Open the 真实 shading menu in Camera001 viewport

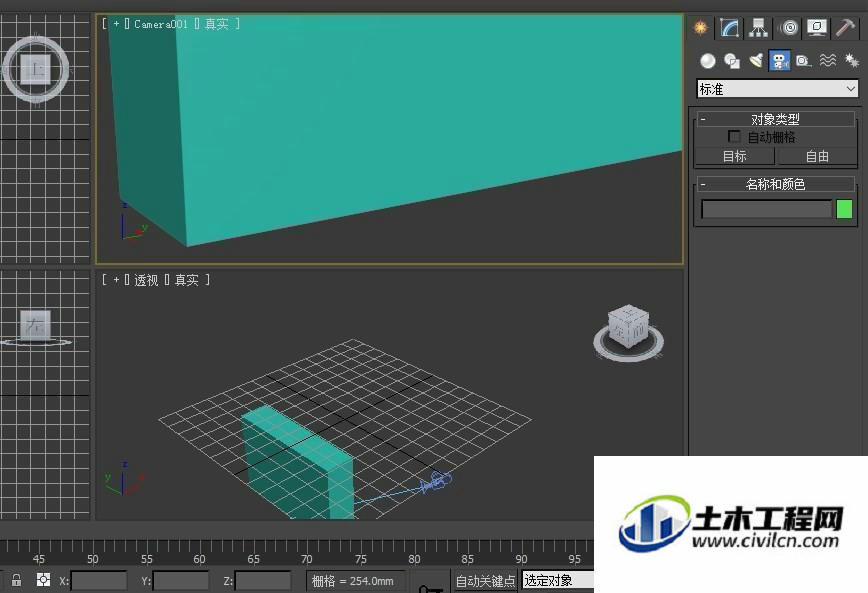pyautogui.click(x=216, y=24)
